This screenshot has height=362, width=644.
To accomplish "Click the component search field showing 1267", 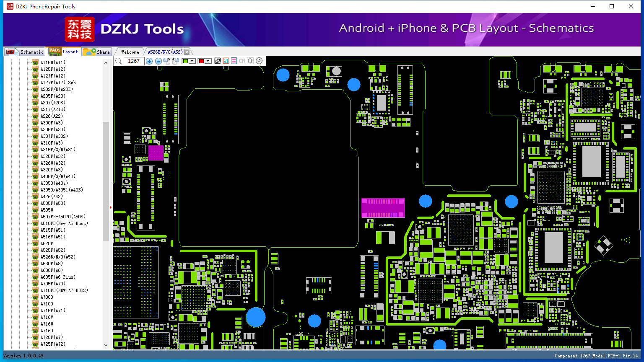I will click(134, 61).
